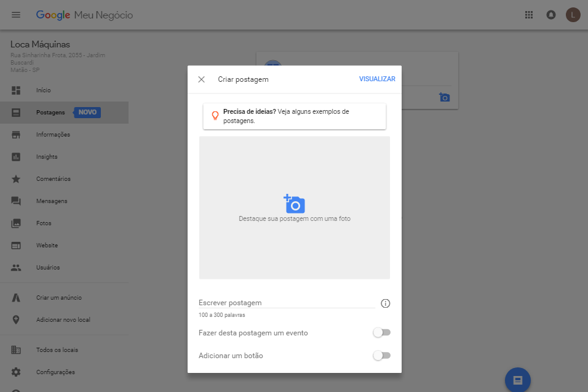588x392 pixels.
Task: Go to Início in the sidebar
Action: [x=44, y=90]
